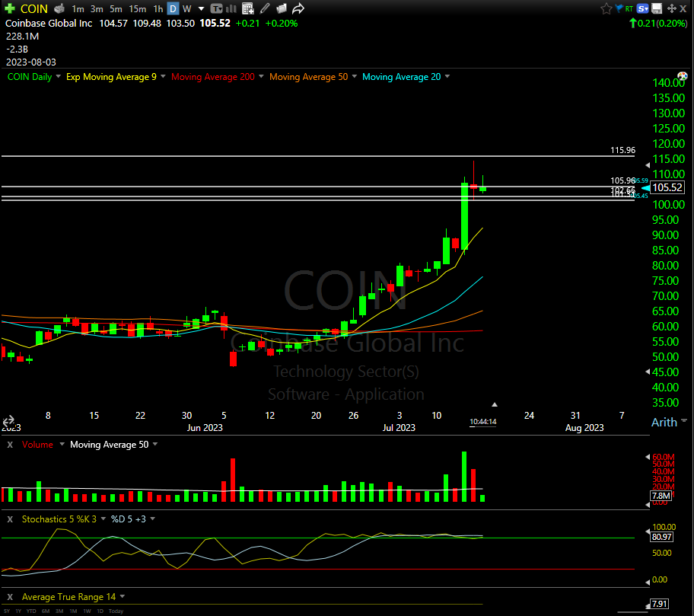Switch to the 15m timeframe

point(137,9)
